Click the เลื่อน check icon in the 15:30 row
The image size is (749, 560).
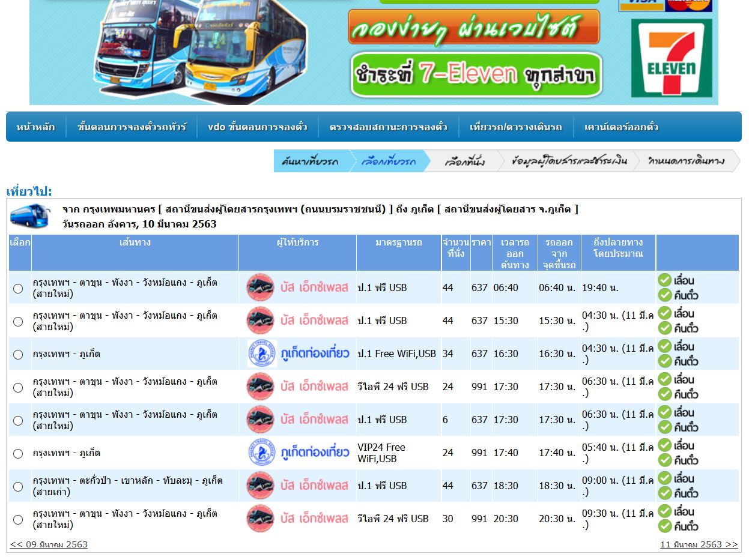point(664,313)
